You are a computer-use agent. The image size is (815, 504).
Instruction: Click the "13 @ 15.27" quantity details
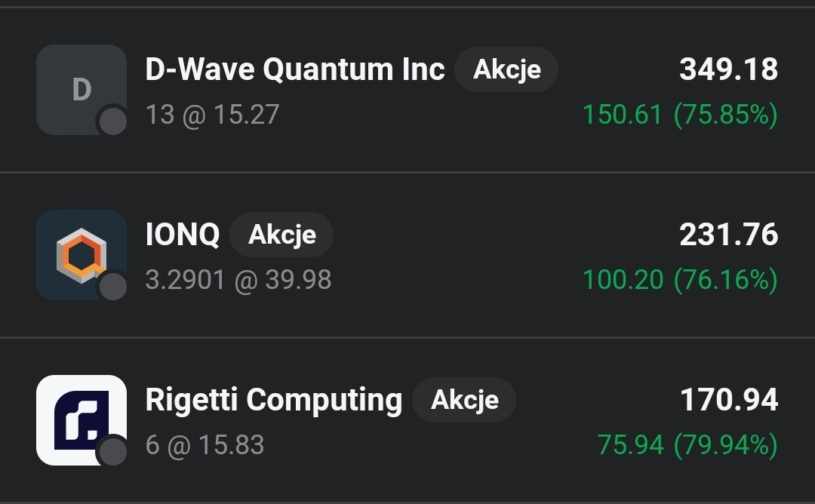(212, 115)
